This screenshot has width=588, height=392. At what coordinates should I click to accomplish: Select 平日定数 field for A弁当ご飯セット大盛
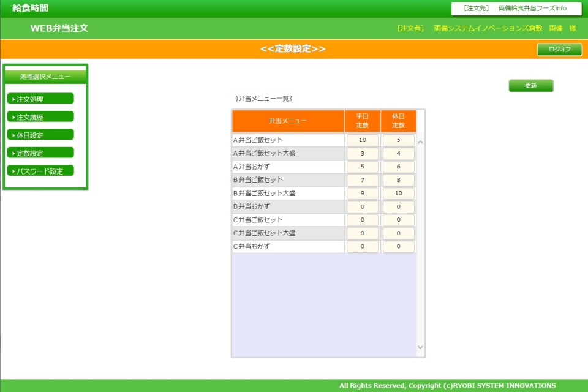pos(362,153)
